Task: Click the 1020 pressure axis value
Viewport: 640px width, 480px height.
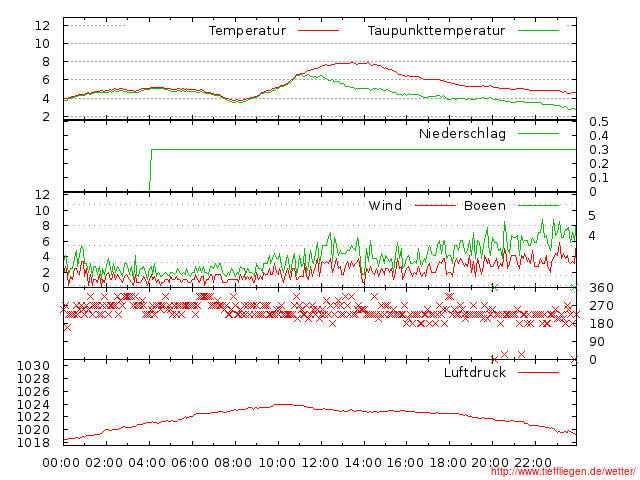Action: [33, 430]
